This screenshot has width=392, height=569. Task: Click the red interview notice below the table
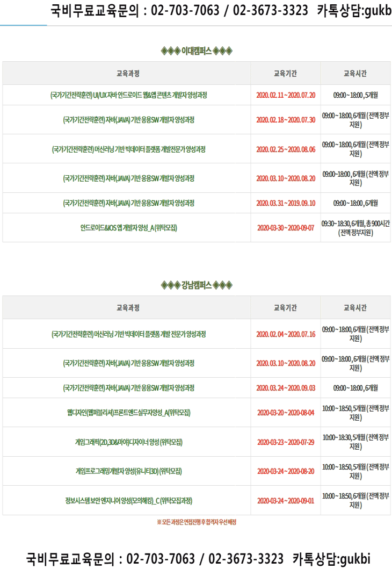[x=196, y=522]
